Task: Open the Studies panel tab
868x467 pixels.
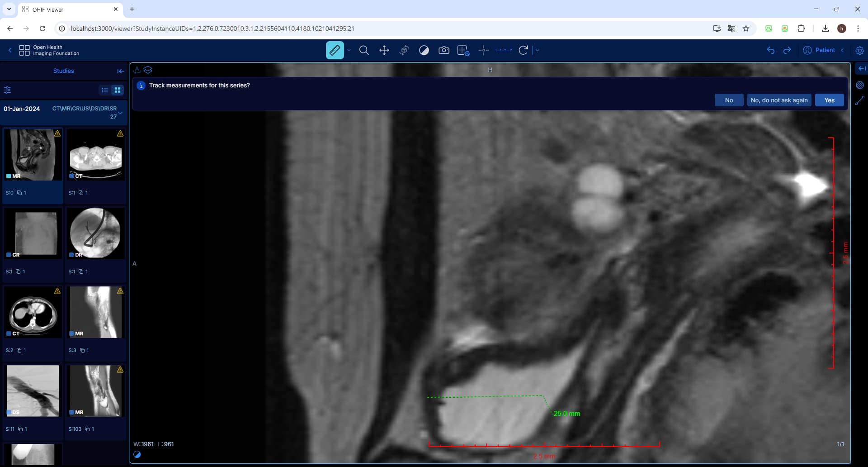Action: [x=63, y=71]
